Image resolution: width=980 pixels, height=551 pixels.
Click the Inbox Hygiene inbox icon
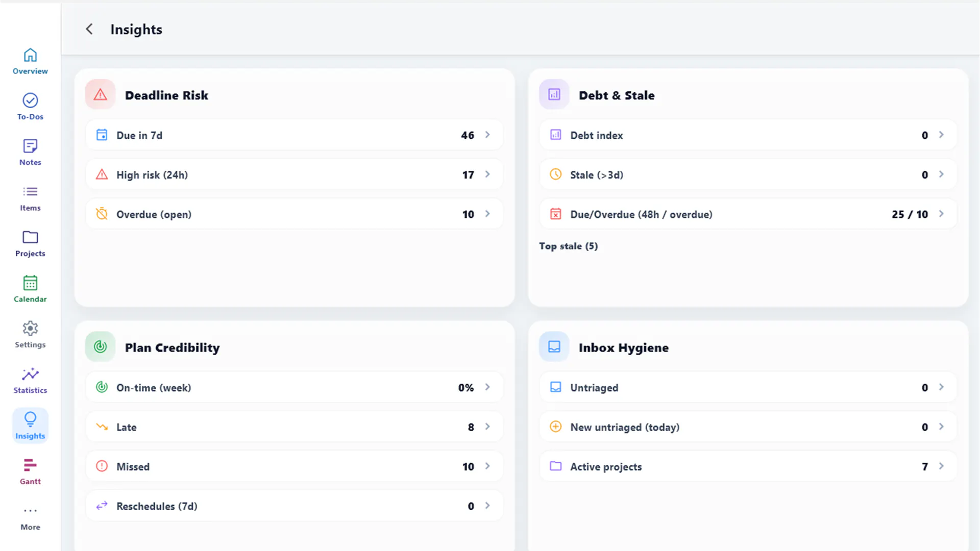pos(554,346)
